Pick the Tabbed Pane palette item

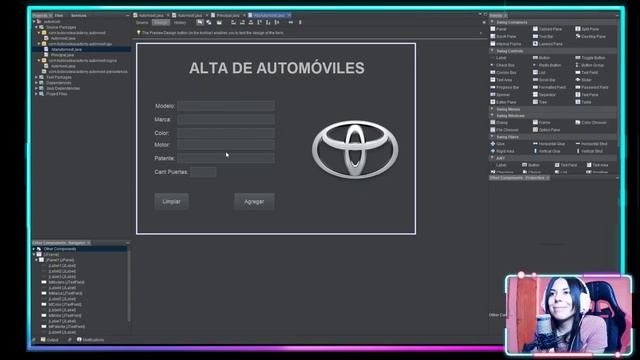tap(547, 29)
